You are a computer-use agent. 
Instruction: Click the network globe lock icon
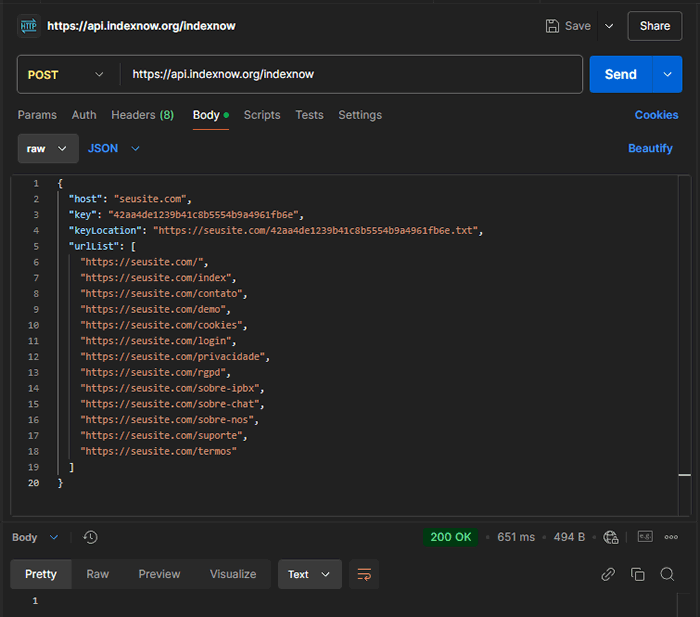(611, 537)
